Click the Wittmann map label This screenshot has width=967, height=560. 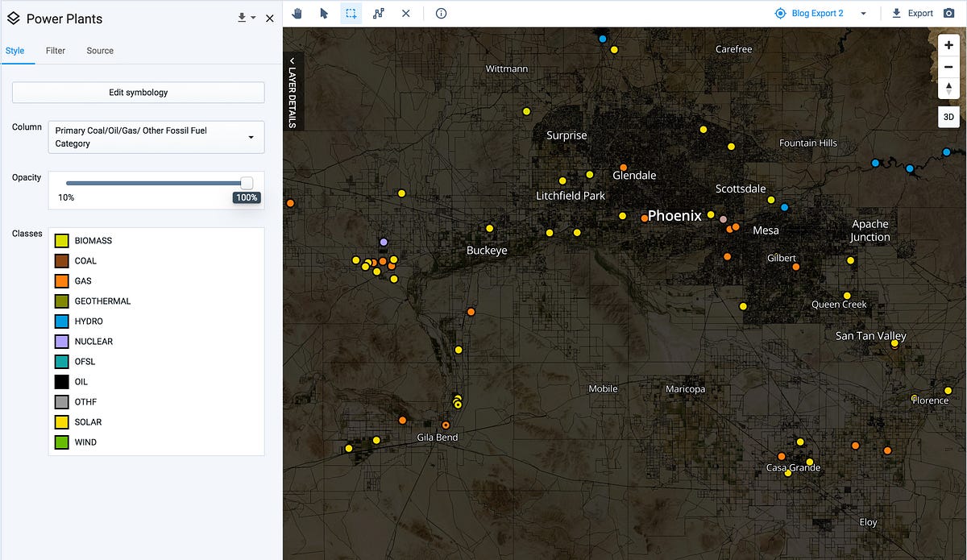(x=507, y=68)
